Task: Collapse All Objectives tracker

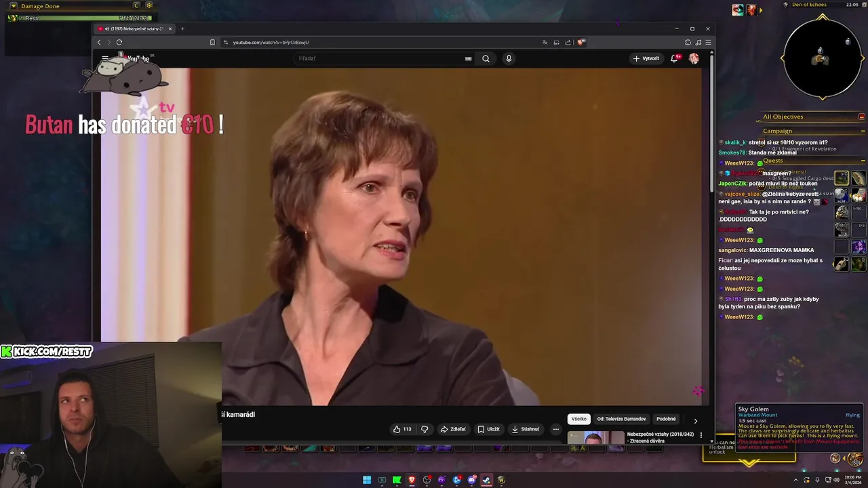Action: coord(862,117)
